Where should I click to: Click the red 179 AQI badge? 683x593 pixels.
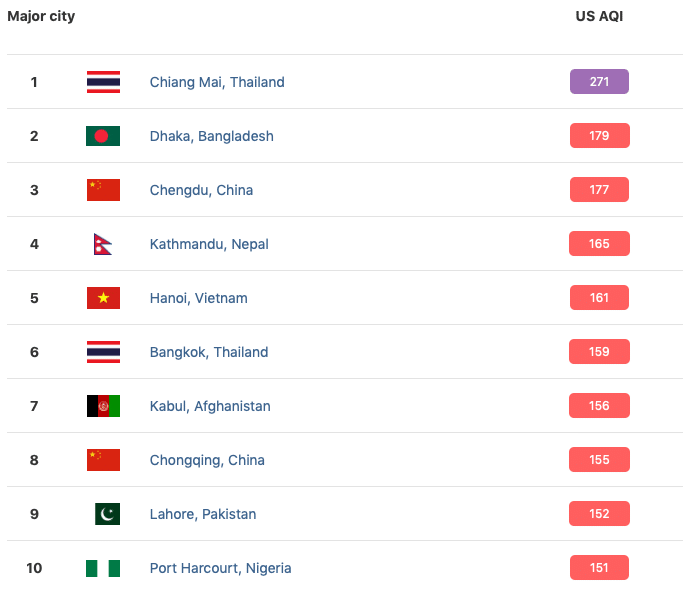[x=599, y=136]
